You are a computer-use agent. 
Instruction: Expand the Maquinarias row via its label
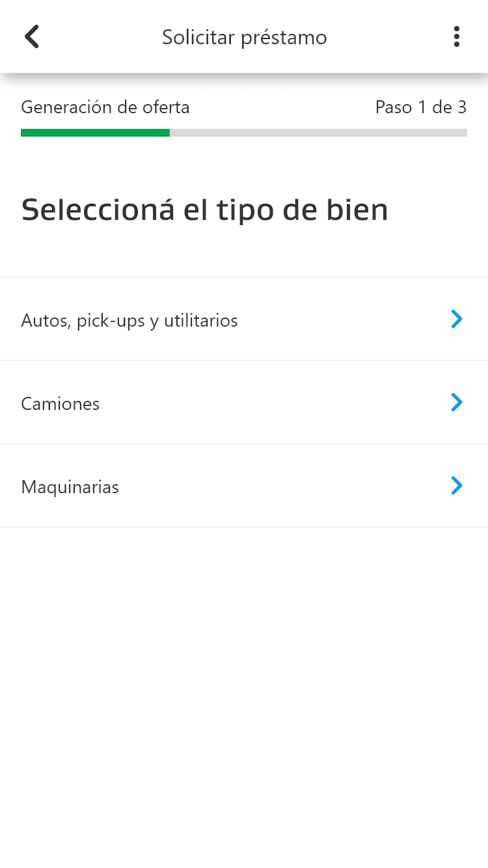tap(70, 487)
